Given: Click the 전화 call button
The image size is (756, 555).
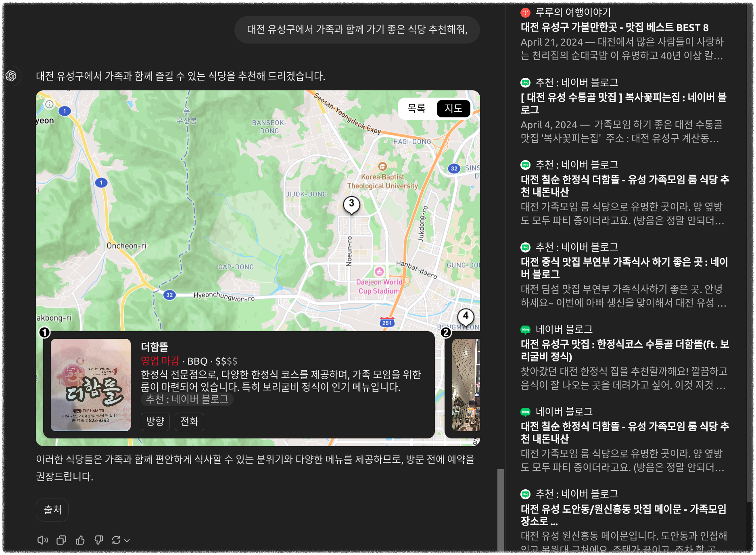Looking at the screenshot, I should [x=189, y=421].
